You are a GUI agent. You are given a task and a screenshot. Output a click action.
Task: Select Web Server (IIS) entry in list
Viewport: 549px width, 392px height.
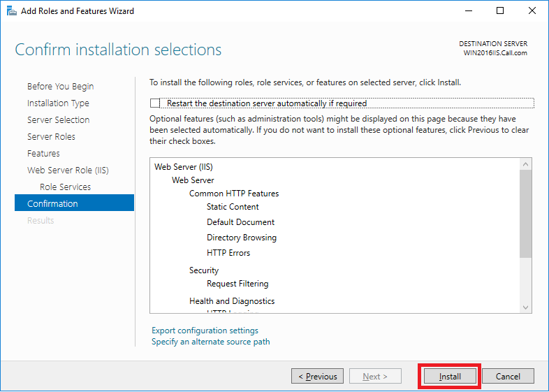[184, 167]
